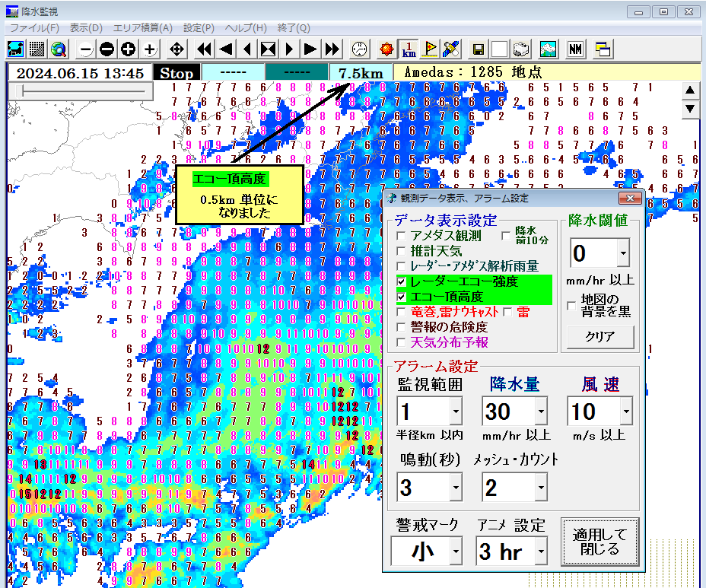Click the down arrow at map's right edge
The width and height of the screenshot is (706, 588).
pos(690,109)
